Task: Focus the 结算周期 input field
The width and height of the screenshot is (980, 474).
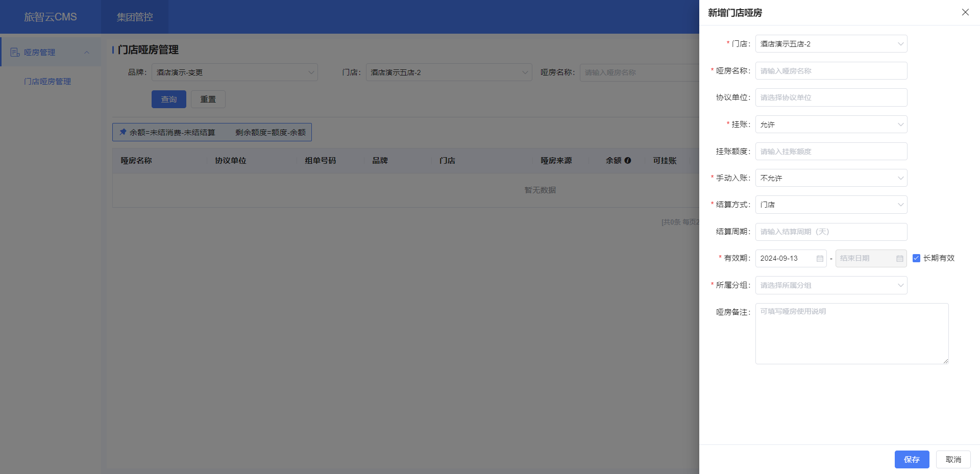Action: coord(831,232)
